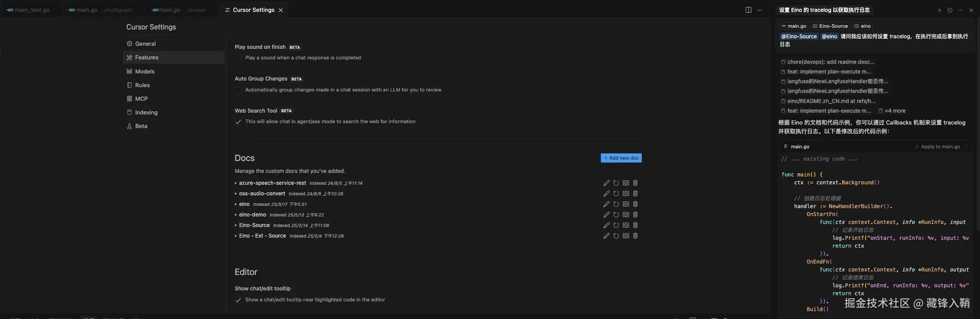Delete the oss-audio-convert doc

(x=635, y=194)
